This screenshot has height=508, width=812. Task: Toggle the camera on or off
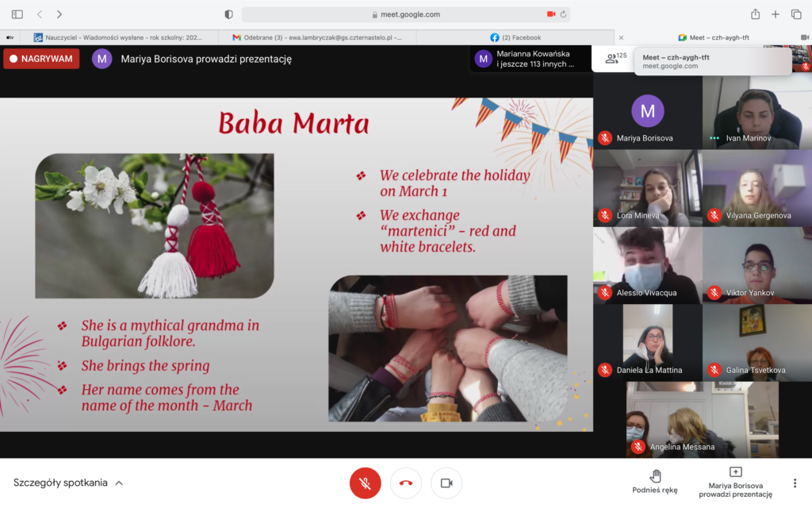pos(446,483)
